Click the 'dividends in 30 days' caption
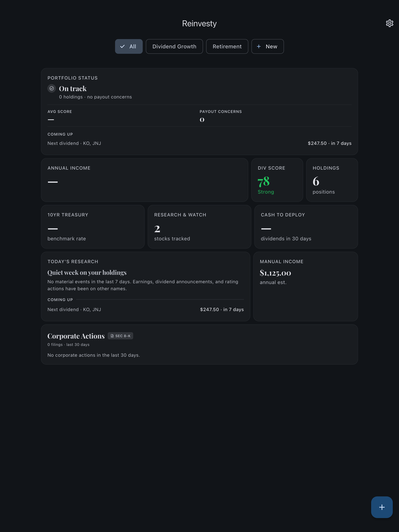The height and width of the screenshot is (532, 399). tap(286, 239)
